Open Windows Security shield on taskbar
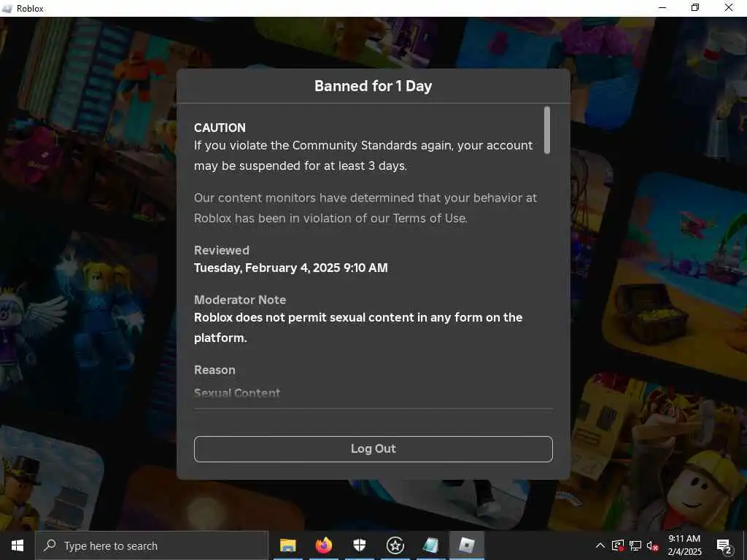 pos(359,545)
